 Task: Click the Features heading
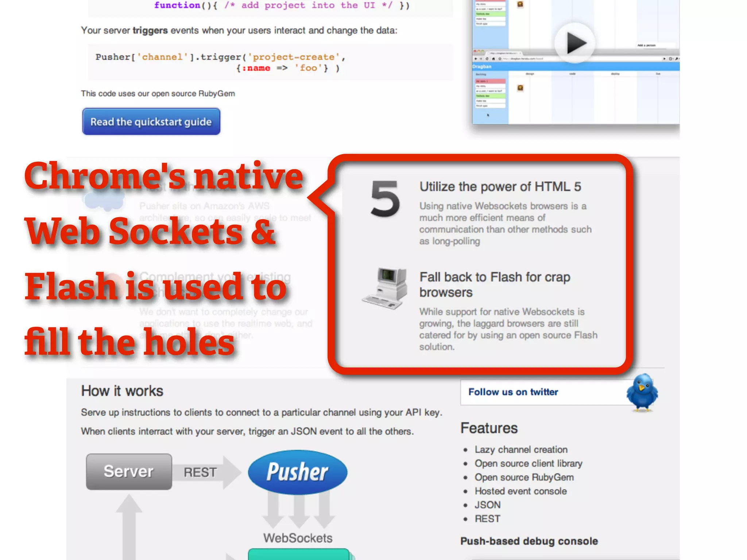(x=489, y=428)
